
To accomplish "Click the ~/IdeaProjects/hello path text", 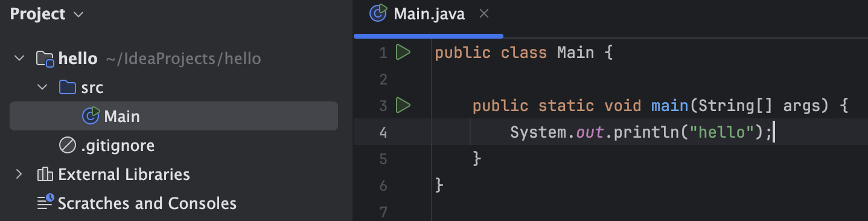I will 183,59.
